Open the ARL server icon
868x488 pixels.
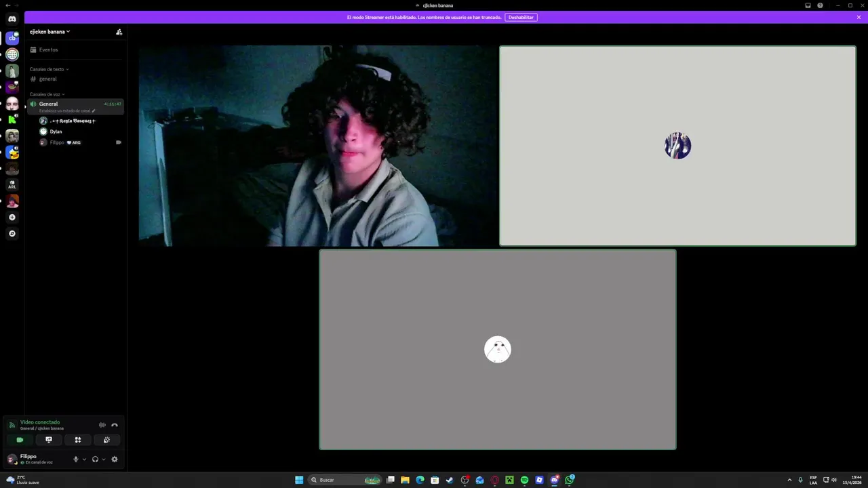12,184
